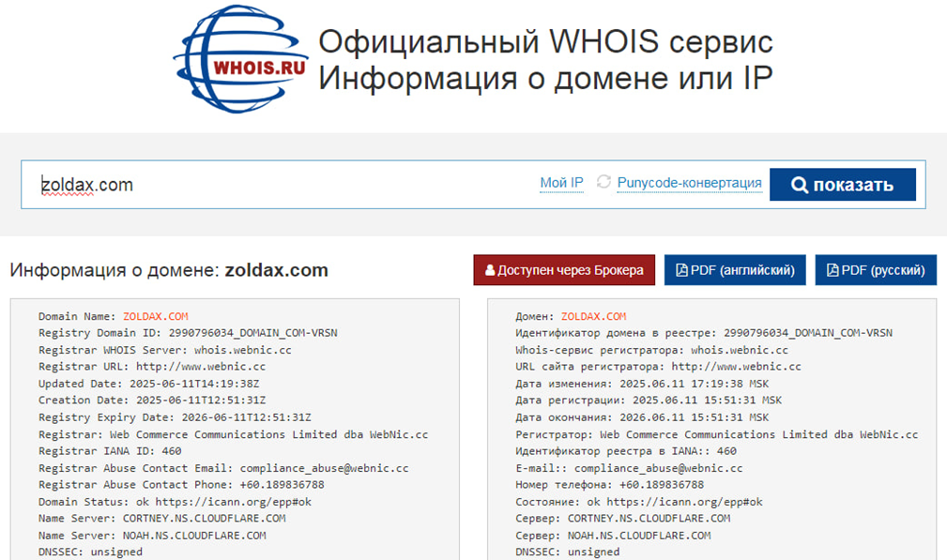Open the Мой IP link

click(561, 183)
